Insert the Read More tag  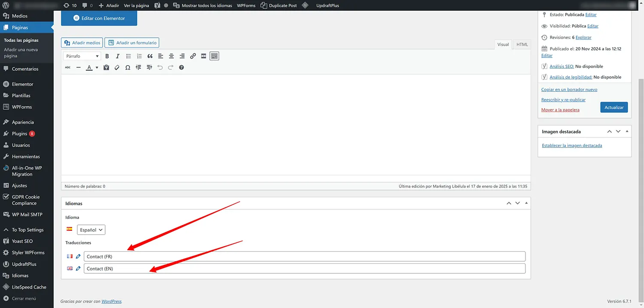(204, 56)
